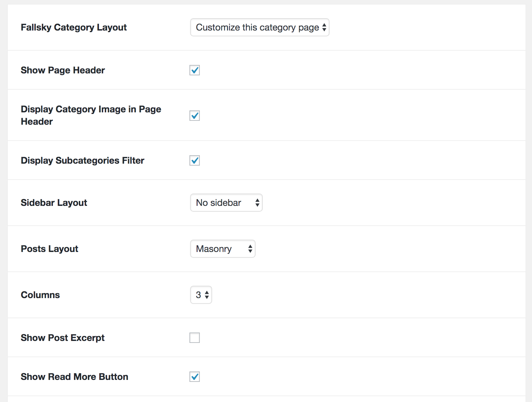Click the Fallsky Category Layout label
The width and height of the screenshot is (532, 402).
coord(74,27)
